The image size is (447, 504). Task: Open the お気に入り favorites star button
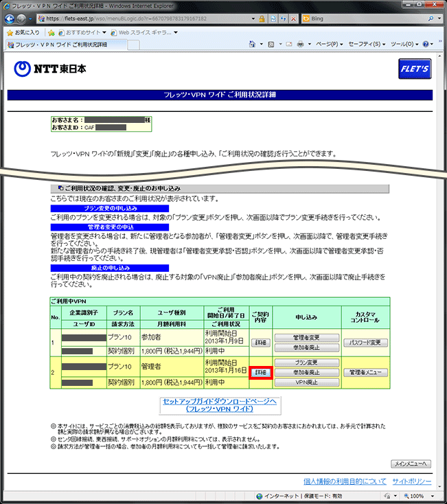point(23,32)
